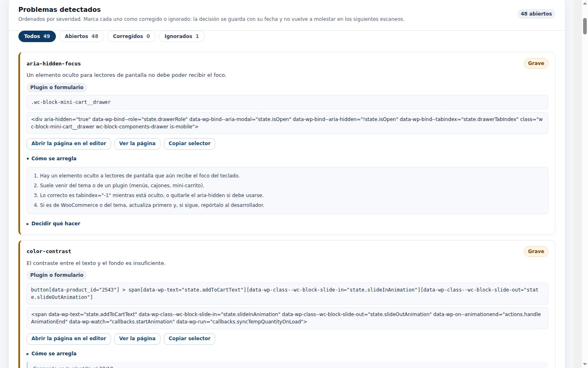Click the color-contrast rule name

[49, 251]
